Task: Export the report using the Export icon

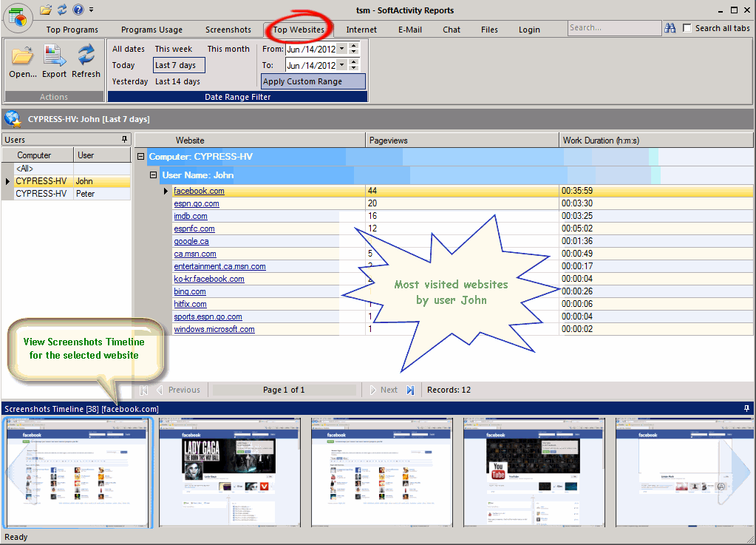Action: [54, 61]
